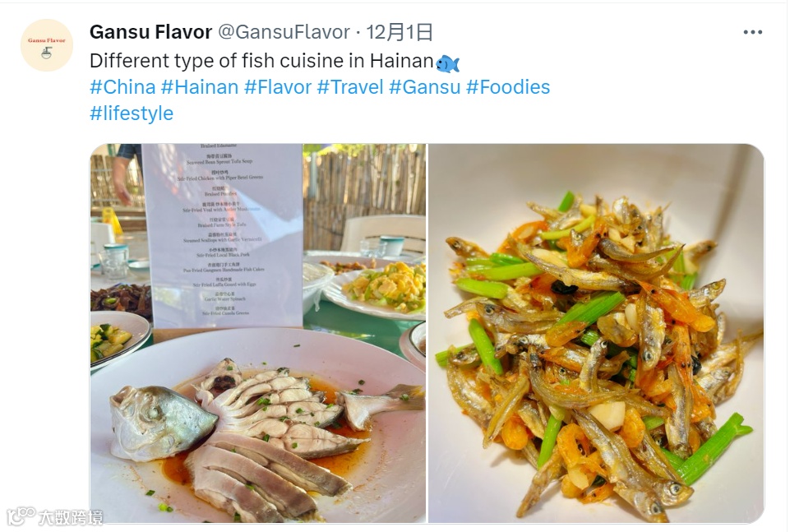
Task: Open the 12月1日 tweet timestamp
Action: (399, 32)
